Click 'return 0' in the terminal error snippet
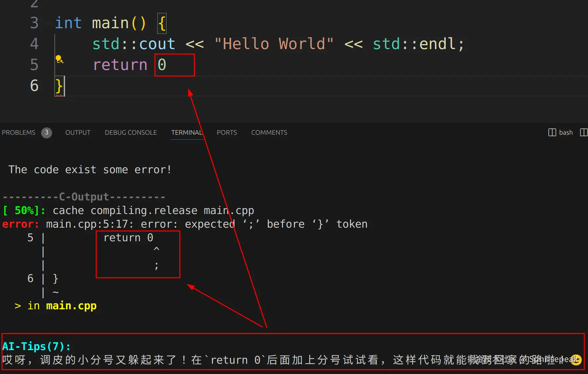 (128, 238)
